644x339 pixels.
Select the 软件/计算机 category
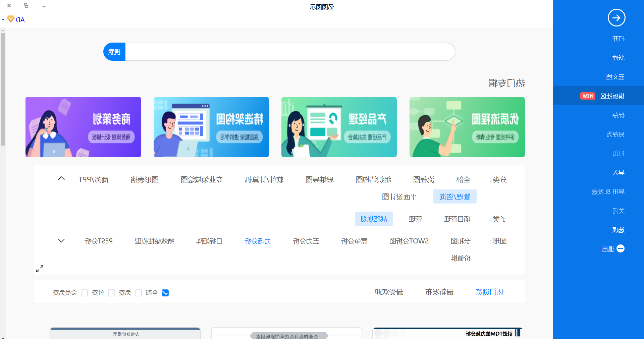(x=264, y=180)
